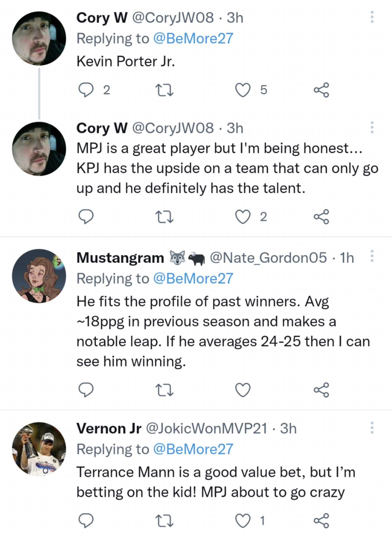Open more options menu on Mustangram's tweet
The height and width of the screenshot is (539, 392).
372,256
